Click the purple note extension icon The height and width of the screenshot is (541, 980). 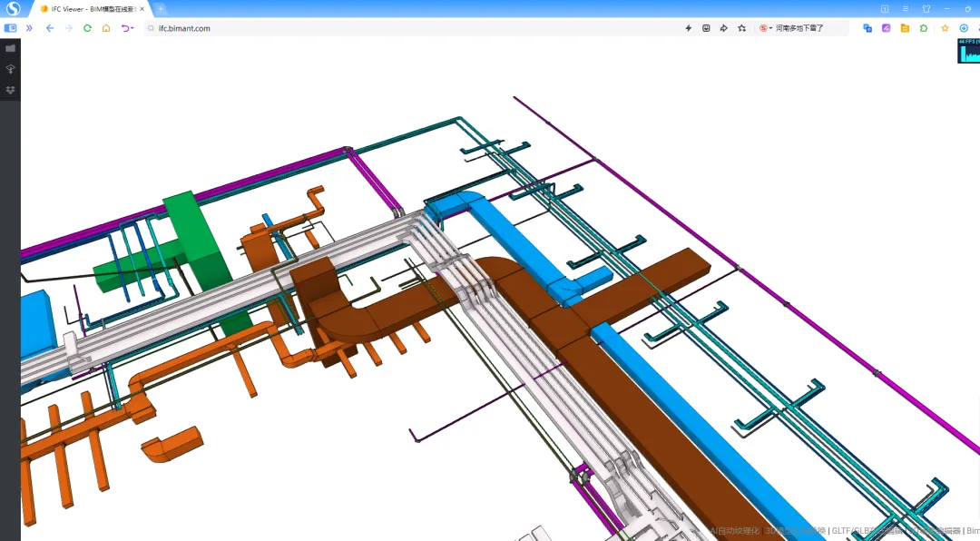point(887,28)
